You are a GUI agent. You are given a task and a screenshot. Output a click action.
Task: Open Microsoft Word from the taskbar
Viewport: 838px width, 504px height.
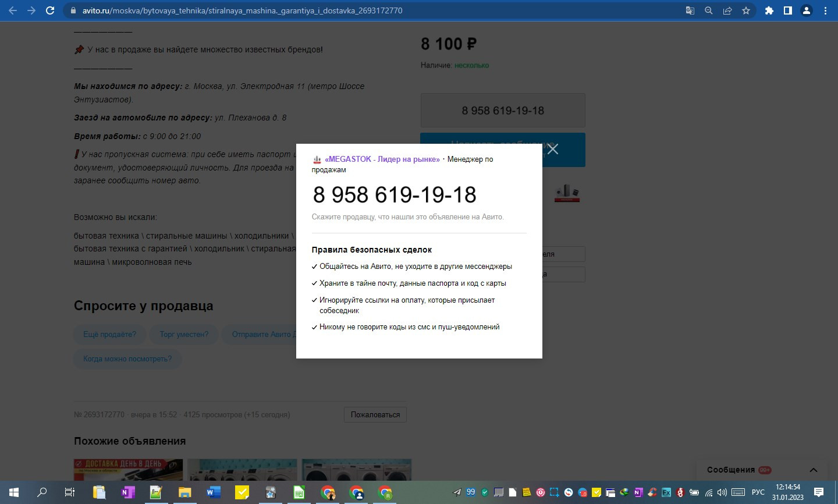click(213, 492)
